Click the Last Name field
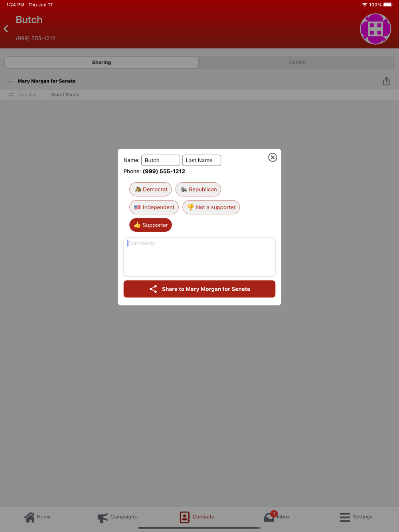399x532 pixels. click(x=201, y=160)
